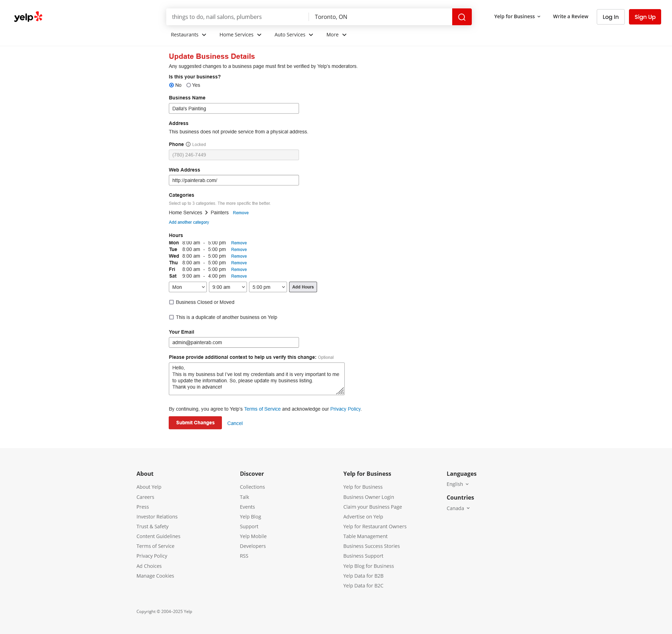Click the category breadcrumb arrow icon
This screenshot has height=634, width=672.
coord(206,213)
